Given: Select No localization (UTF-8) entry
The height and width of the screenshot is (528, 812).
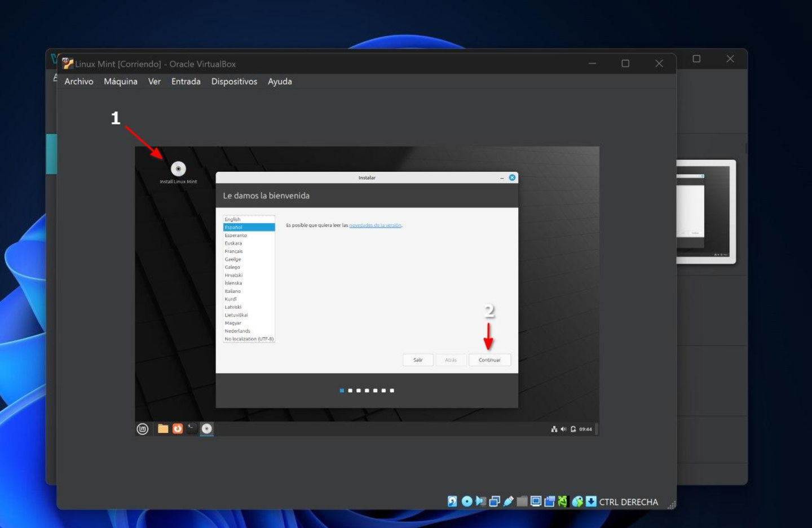Looking at the screenshot, I should [x=249, y=339].
